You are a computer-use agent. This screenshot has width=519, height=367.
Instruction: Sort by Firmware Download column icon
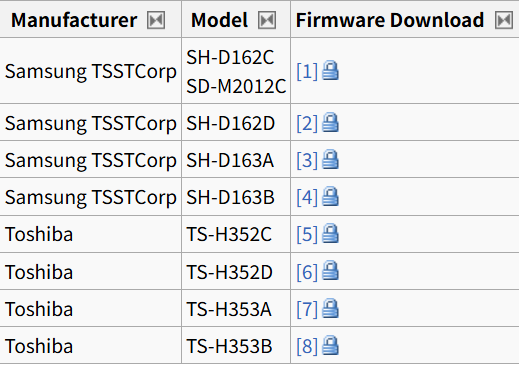tap(504, 20)
